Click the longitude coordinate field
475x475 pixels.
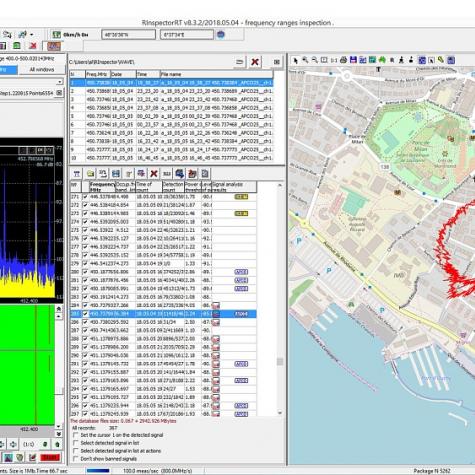tap(187, 34)
